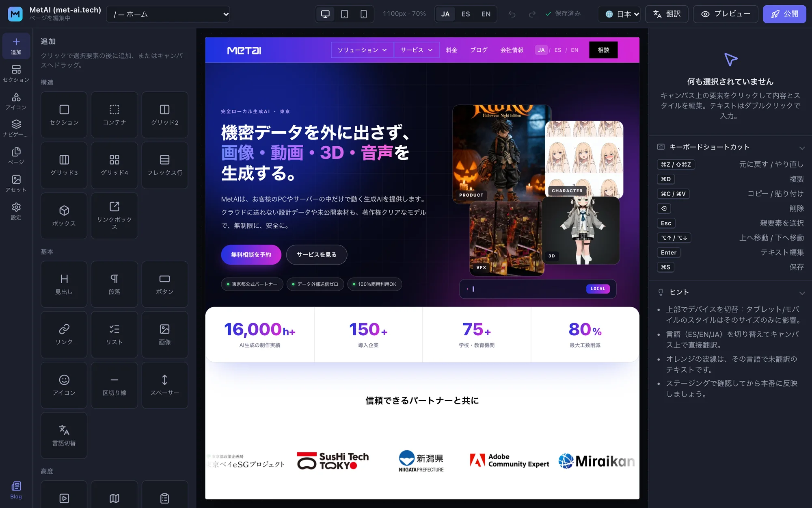Add a 言語切替 element
812x508 pixels.
tap(64, 436)
